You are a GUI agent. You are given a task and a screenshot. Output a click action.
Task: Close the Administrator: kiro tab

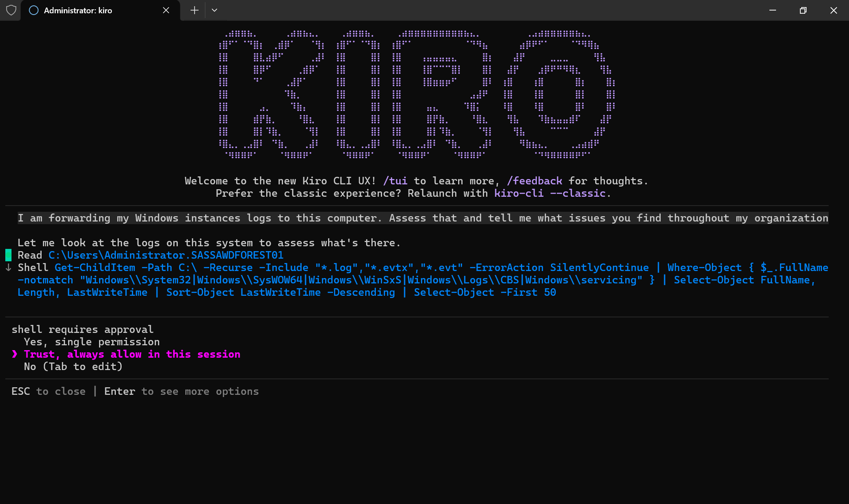[166, 10]
